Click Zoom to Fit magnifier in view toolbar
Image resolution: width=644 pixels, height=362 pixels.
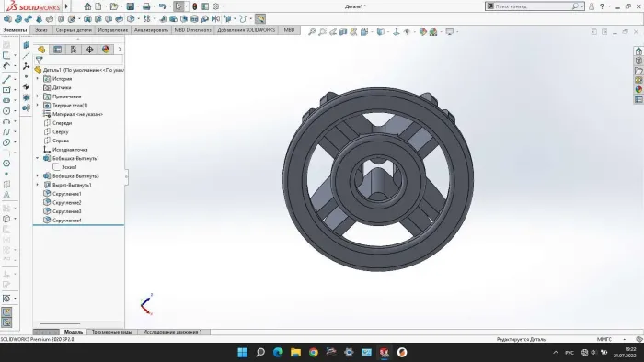pos(312,31)
